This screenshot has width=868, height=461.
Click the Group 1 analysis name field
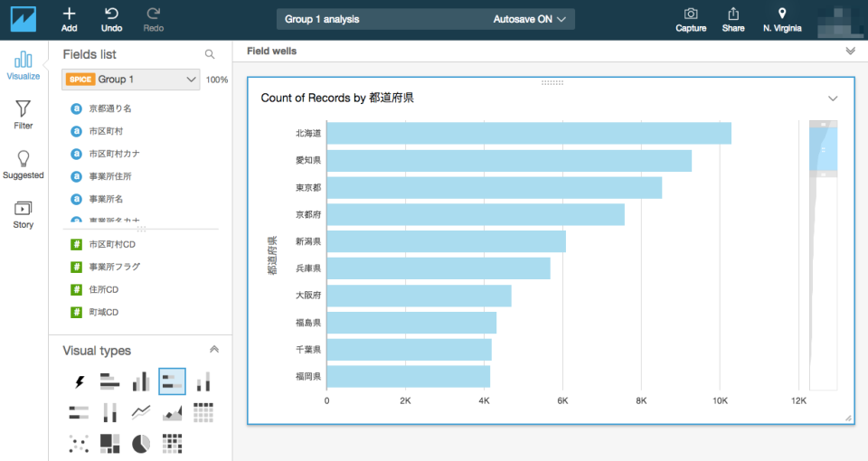click(x=322, y=19)
